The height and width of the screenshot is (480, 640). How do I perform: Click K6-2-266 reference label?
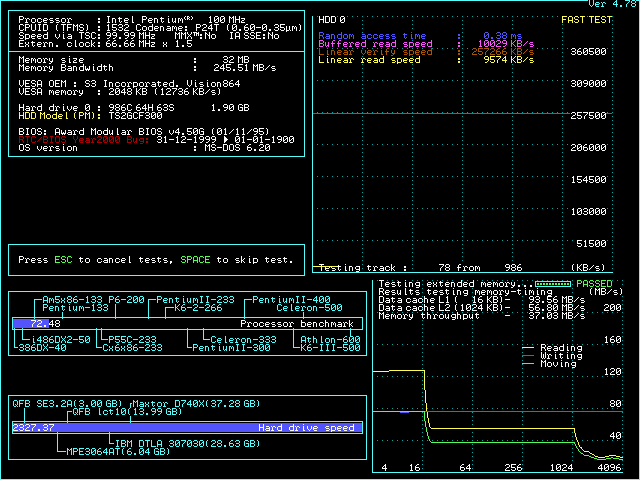coord(198,308)
